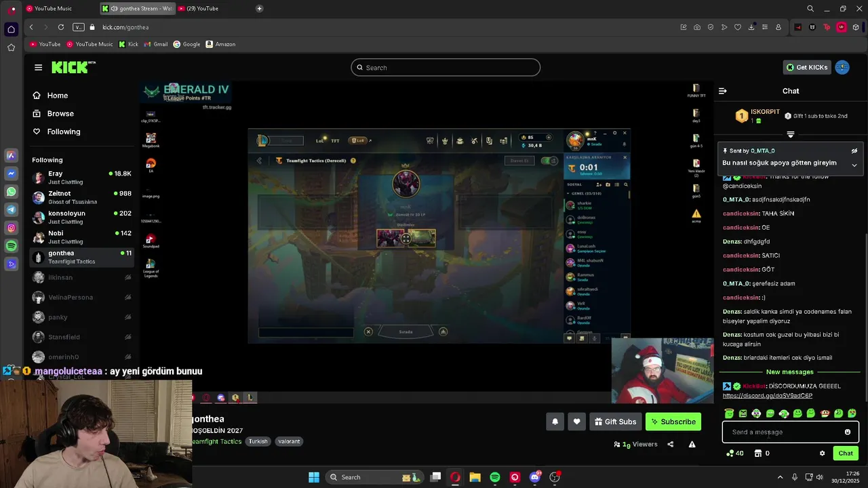Expand the pinned message chevron

854,165
